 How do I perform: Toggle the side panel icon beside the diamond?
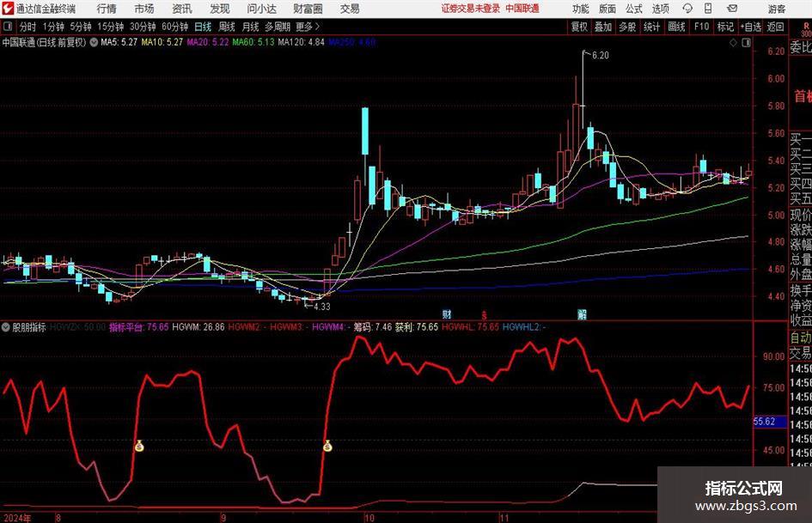click(x=746, y=43)
